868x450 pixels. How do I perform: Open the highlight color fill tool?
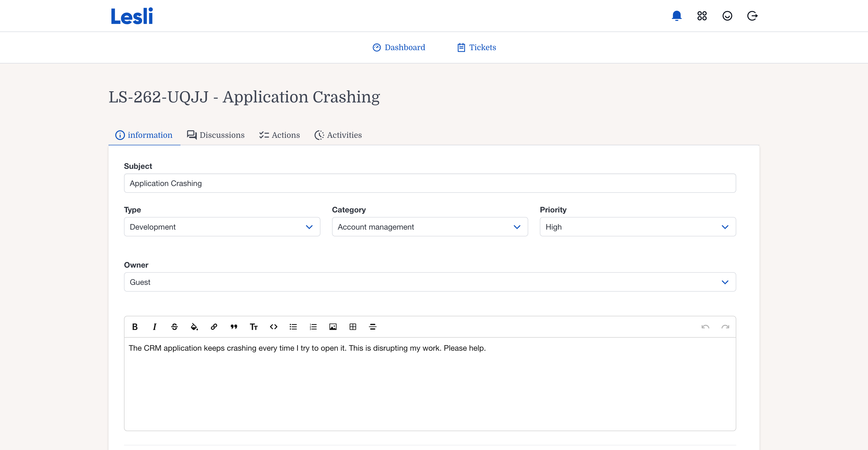pos(194,327)
